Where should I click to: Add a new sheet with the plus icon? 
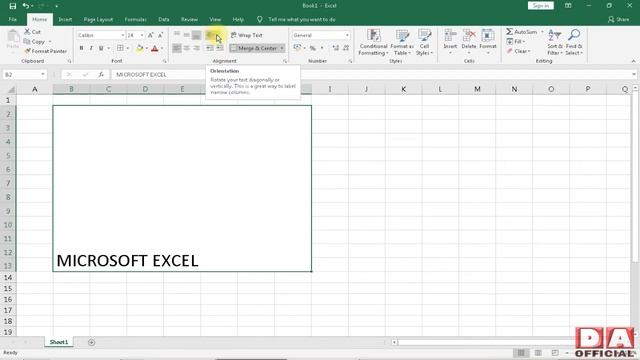tap(91, 342)
